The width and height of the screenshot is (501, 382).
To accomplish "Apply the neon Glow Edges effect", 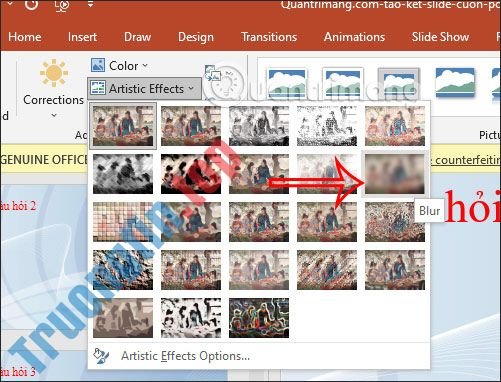I will click(259, 318).
